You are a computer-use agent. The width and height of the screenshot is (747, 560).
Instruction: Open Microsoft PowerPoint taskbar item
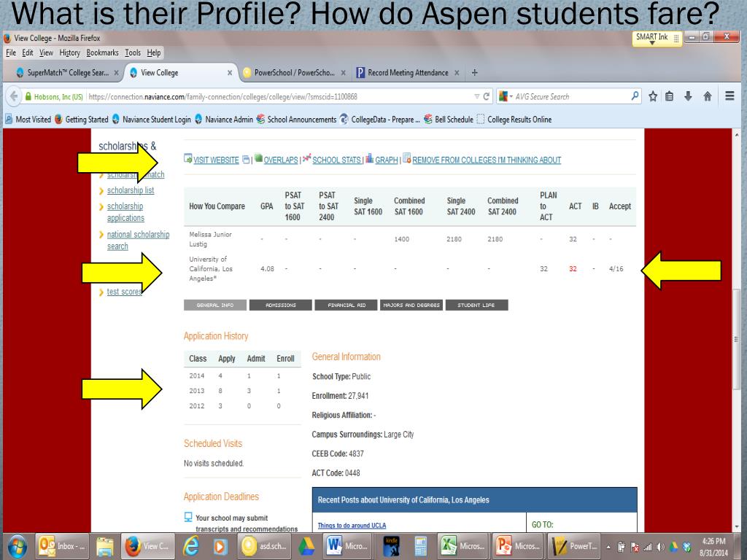(x=518, y=546)
